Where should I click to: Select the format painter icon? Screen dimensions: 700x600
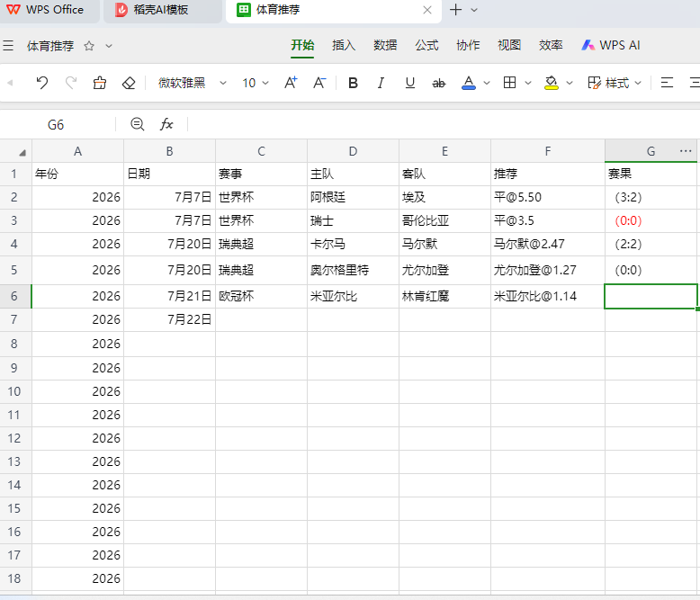tap(100, 83)
